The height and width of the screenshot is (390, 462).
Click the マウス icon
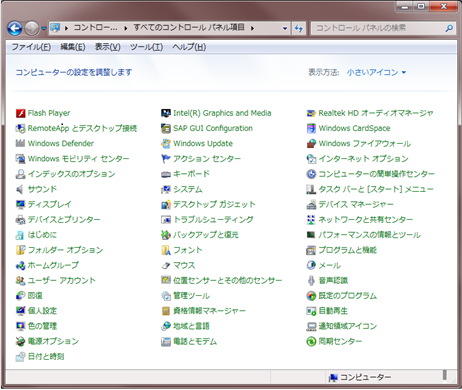pyautogui.click(x=166, y=265)
